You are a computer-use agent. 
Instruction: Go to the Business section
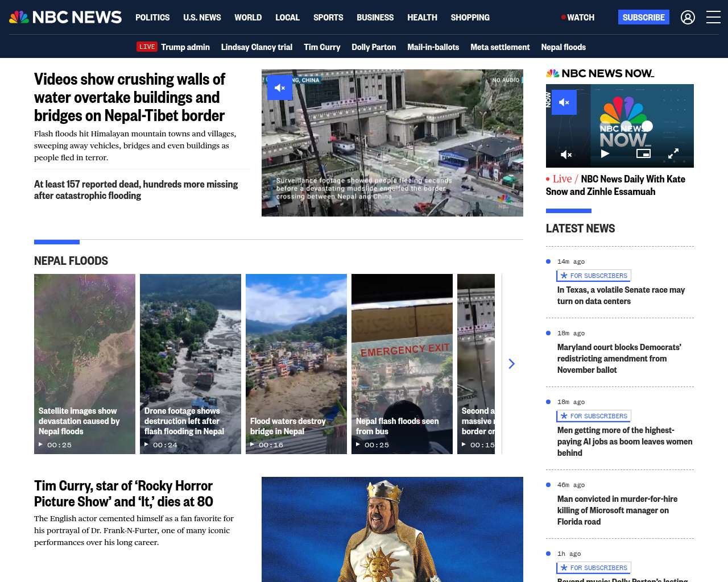pos(375,18)
